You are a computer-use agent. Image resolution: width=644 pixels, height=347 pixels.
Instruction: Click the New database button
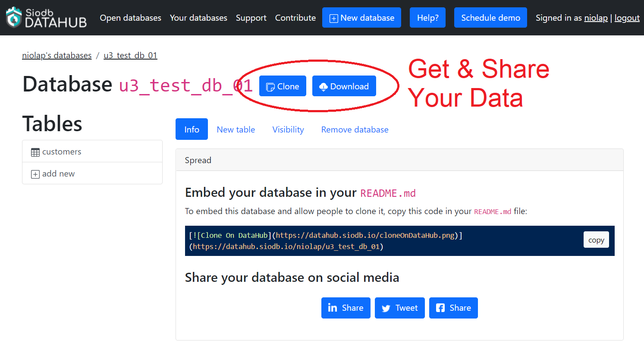361,18
